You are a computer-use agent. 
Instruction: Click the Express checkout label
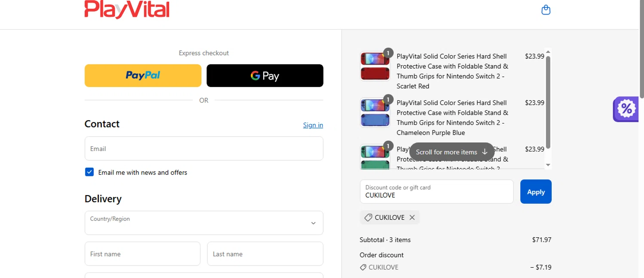click(204, 53)
